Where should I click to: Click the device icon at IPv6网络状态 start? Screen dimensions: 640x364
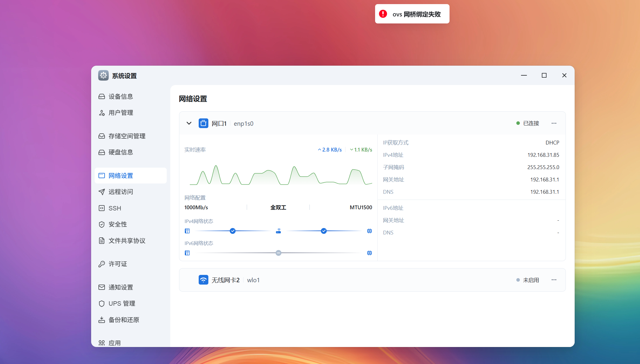click(187, 253)
